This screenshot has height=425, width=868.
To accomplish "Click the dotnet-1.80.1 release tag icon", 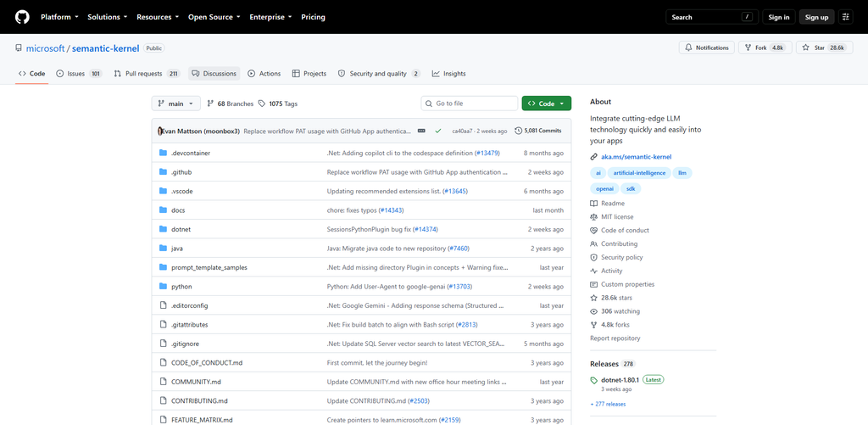I will click(x=594, y=381).
